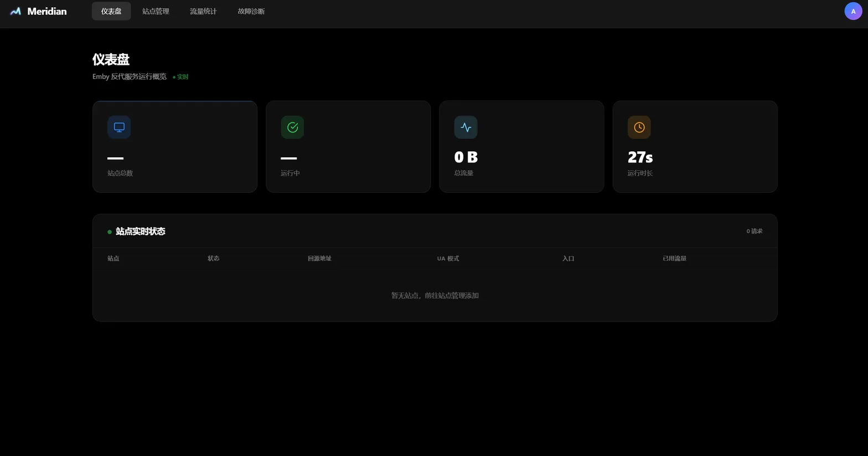Click the "0 请求" request counter
Screen dimensions: 868x456
[754, 231]
